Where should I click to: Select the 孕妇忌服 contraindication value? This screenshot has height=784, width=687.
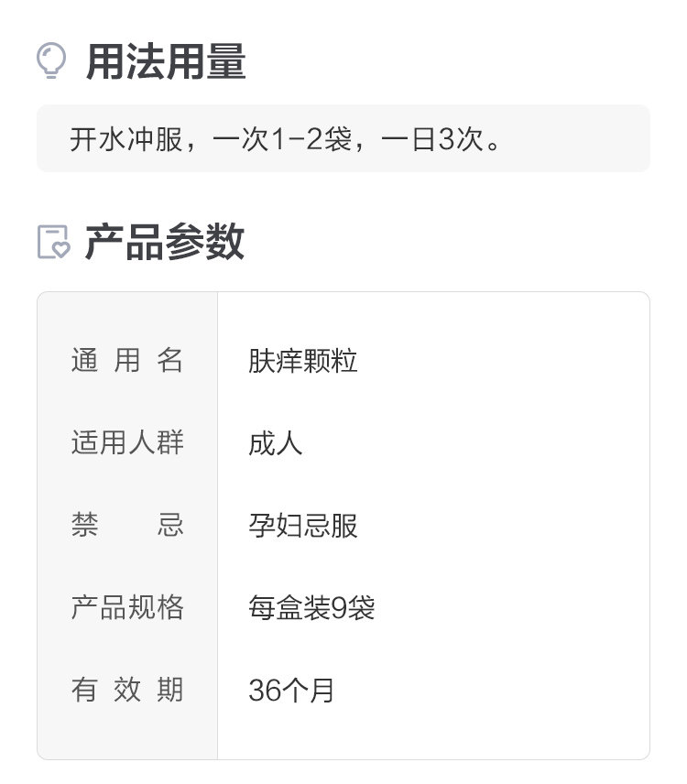303,526
